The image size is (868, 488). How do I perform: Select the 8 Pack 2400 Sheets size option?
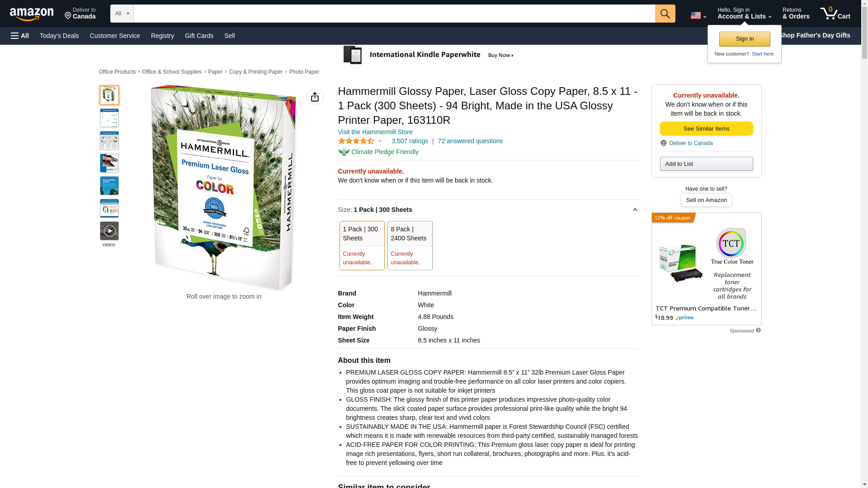(x=410, y=245)
